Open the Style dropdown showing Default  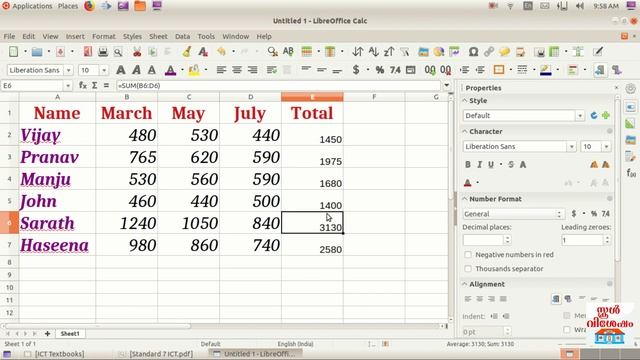click(x=580, y=116)
